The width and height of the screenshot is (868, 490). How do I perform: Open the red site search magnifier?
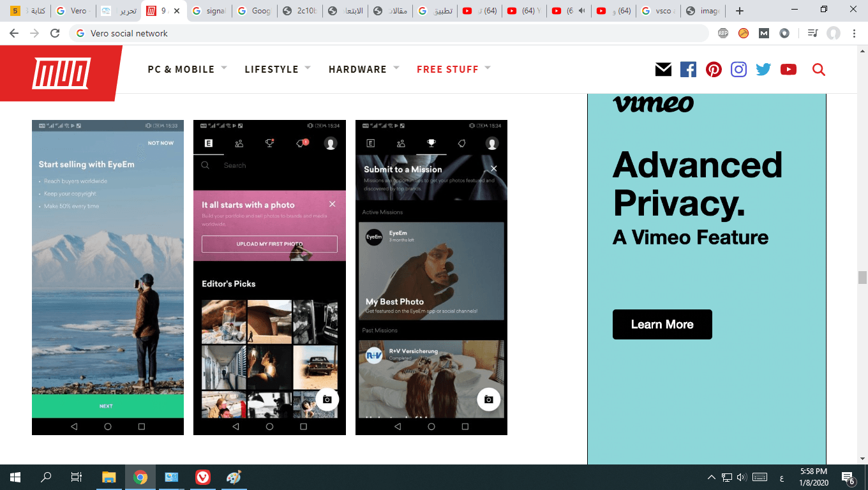(x=819, y=70)
